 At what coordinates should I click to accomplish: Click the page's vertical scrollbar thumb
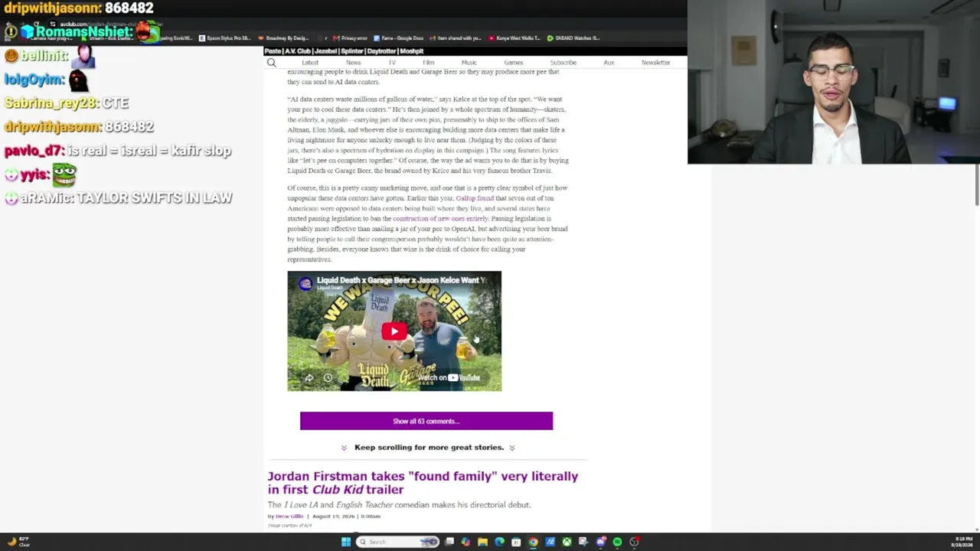pyautogui.click(x=977, y=184)
